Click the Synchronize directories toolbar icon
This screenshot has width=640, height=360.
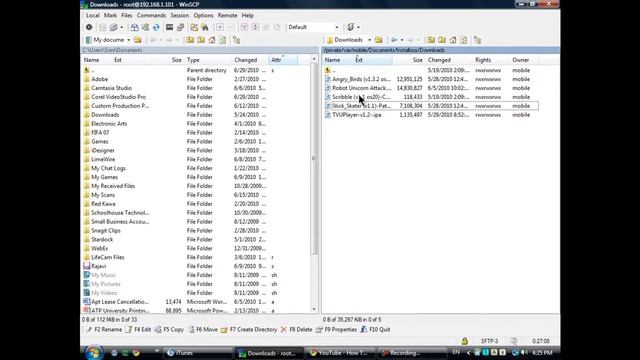point(145,27)
